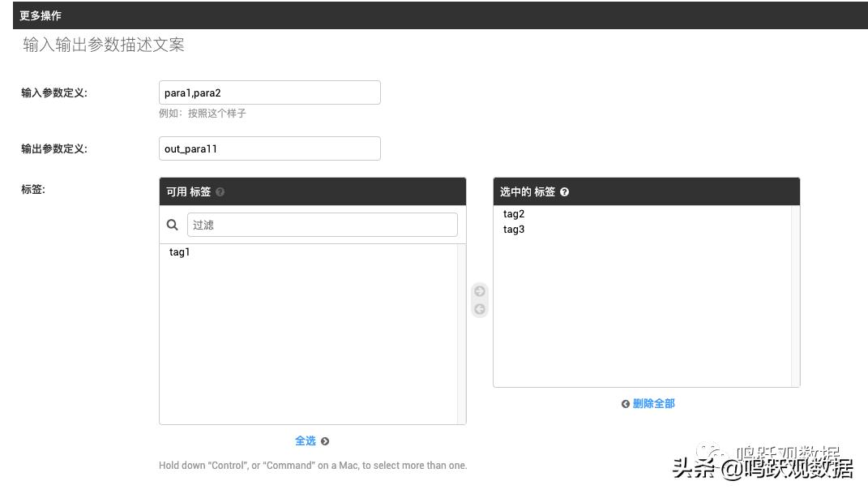Click the 过滤 filter input box

point(322,225)
